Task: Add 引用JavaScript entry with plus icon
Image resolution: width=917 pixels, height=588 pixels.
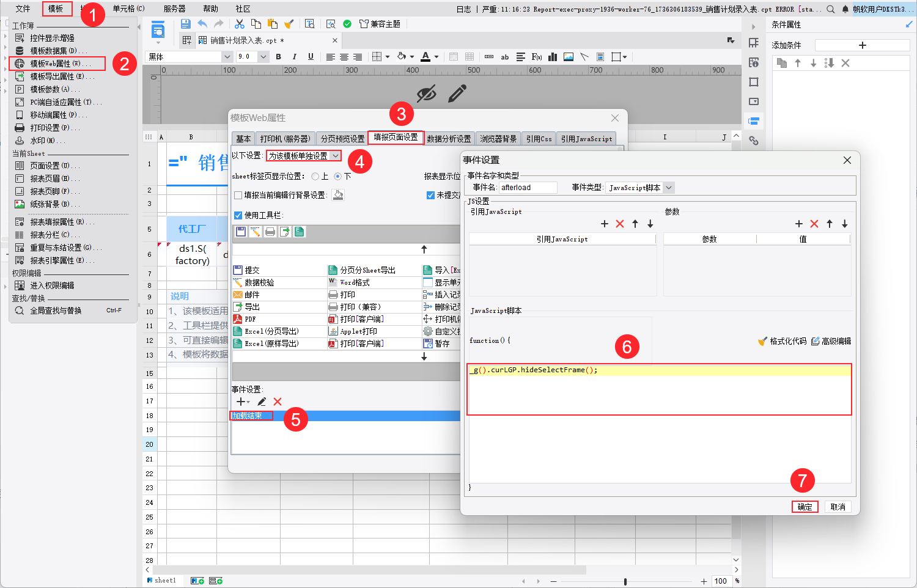Action: [605, 224]
